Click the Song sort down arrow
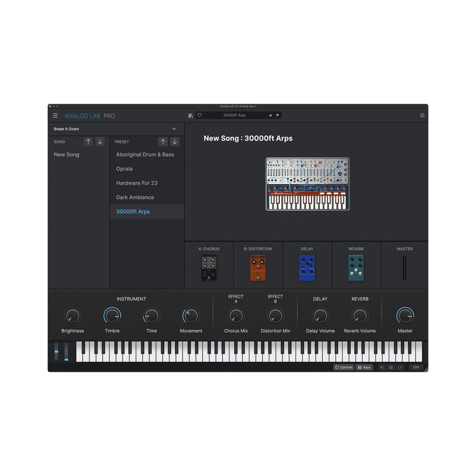 [99, 141]
